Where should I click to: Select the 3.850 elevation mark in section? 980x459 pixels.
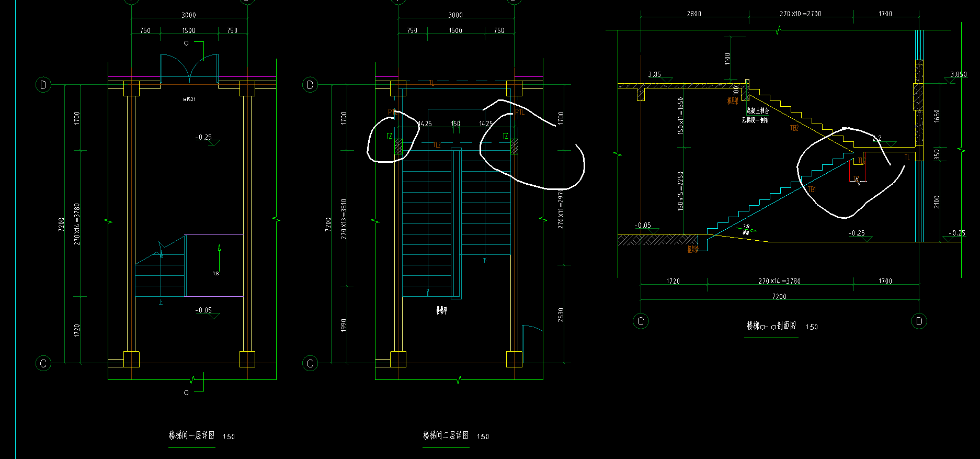point(959,74)
